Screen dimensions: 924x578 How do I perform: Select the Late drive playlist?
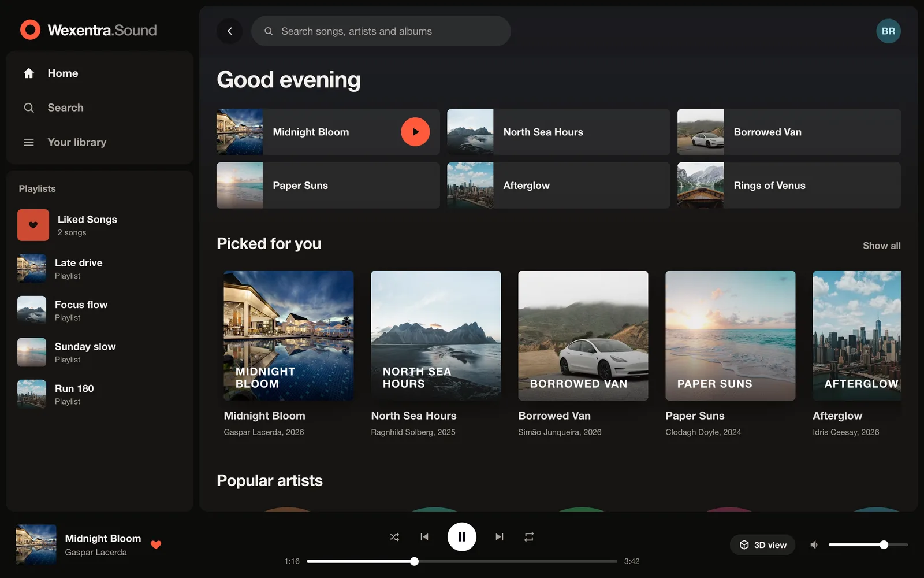99,268
